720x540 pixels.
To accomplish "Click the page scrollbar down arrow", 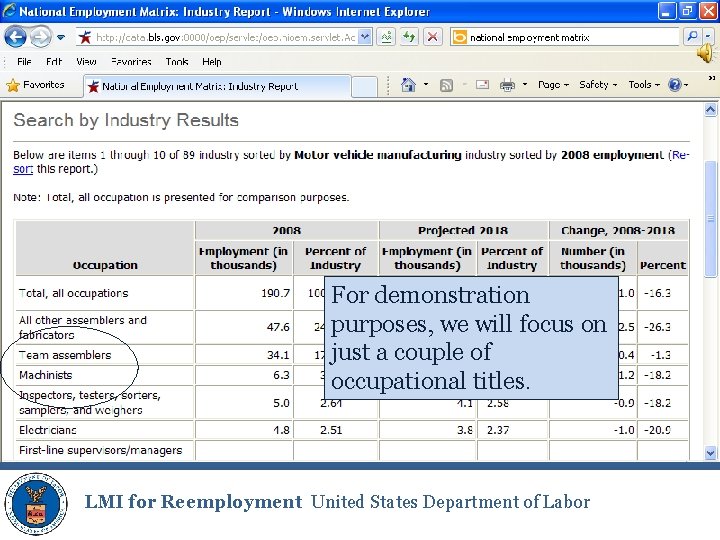I will (x=710, y=453).
